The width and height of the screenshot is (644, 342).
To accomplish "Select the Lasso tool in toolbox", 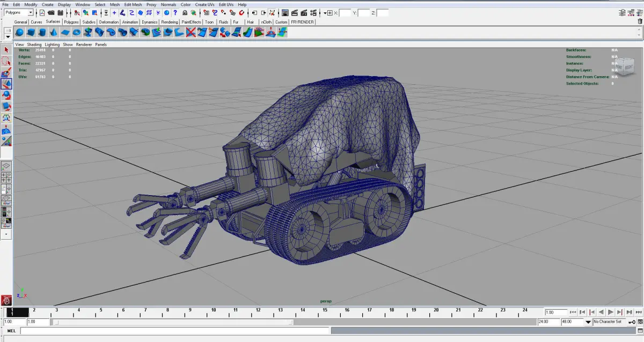I will (x=6, y=61).
